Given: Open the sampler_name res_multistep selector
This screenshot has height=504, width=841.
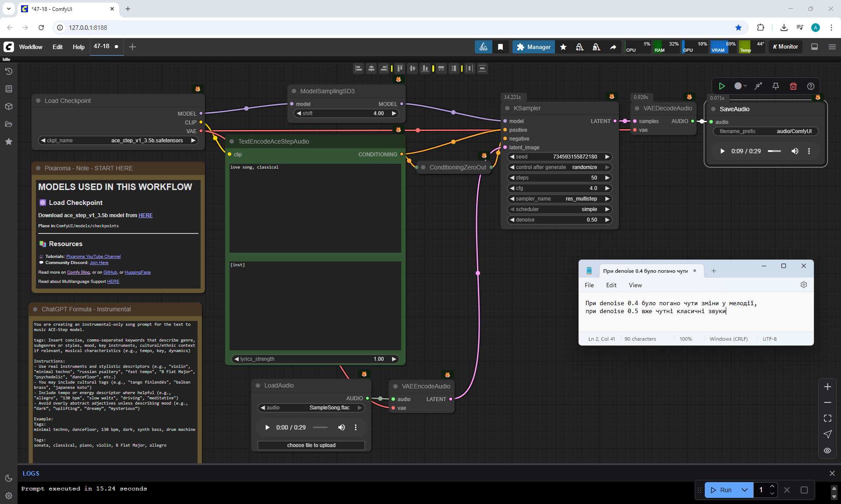Looking at the screenshot, I should click(559, 199).
